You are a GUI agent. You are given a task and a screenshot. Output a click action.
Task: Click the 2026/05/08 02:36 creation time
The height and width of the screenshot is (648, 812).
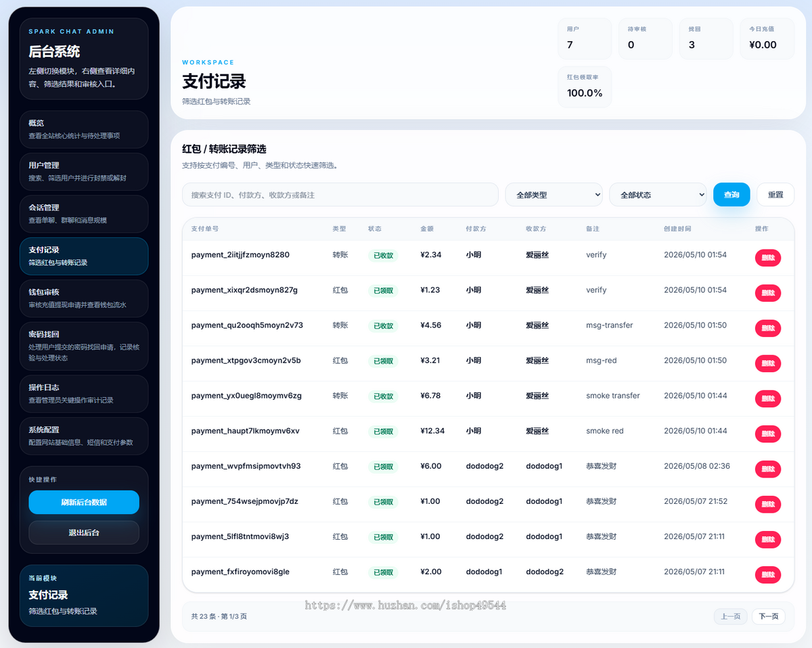click(x=696, y=466)
